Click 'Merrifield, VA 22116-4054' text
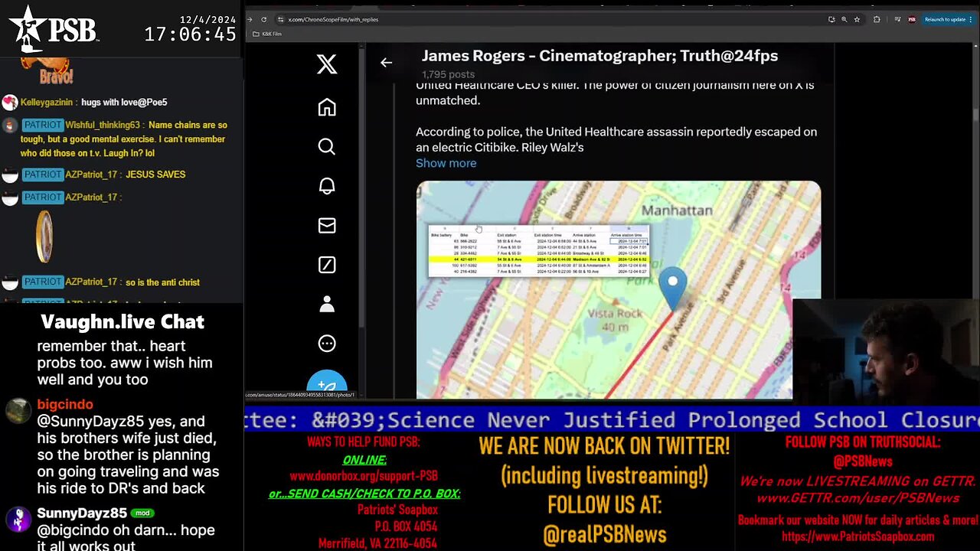Image resolution: width=980 pixels, height=551 pixels. pyautogui.click(x=377, y=543)
